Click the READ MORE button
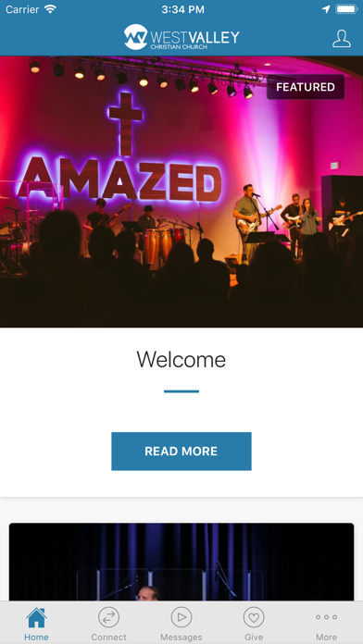 tap(181, 451)
